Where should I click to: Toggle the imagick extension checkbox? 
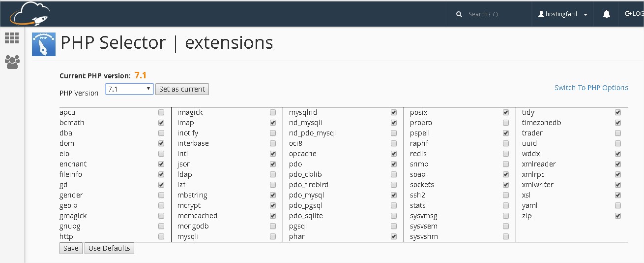pyautogui.click(x=273, y=112)
